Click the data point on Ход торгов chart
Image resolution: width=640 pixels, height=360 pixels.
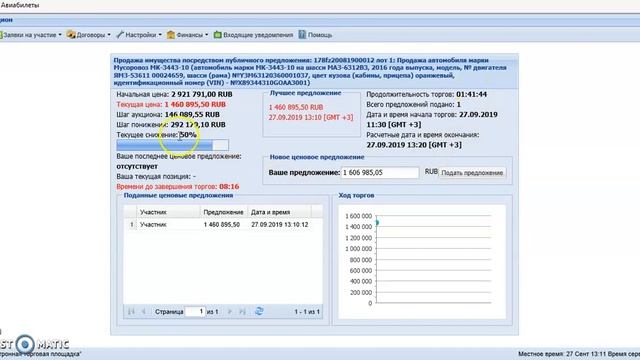pyautogui.click(x=377, y=222)
